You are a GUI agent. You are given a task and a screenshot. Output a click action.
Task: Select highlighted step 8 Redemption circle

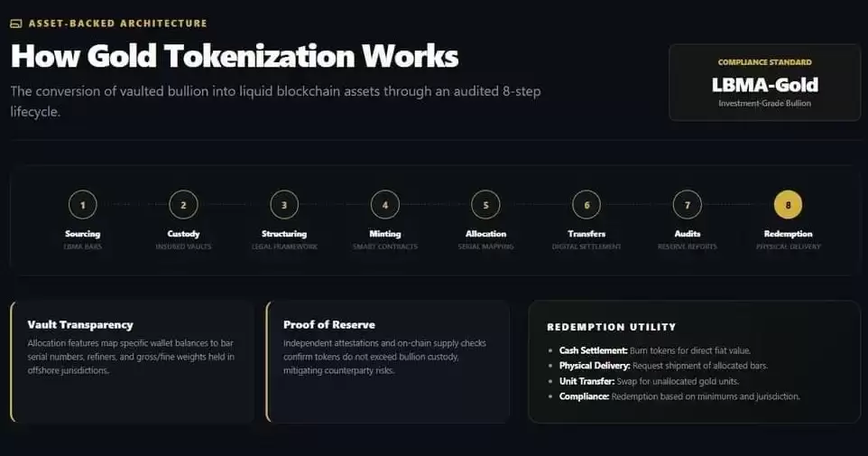click(788, 204)
